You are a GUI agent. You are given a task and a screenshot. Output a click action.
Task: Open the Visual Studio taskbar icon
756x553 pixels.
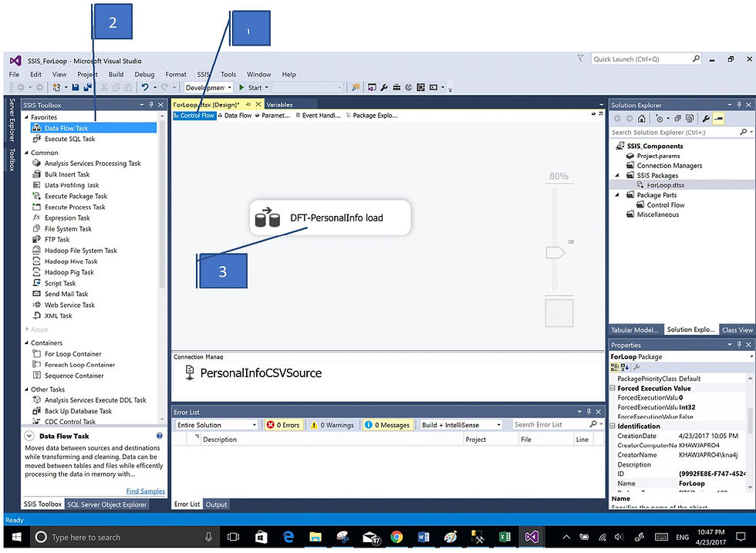[532, 537]
